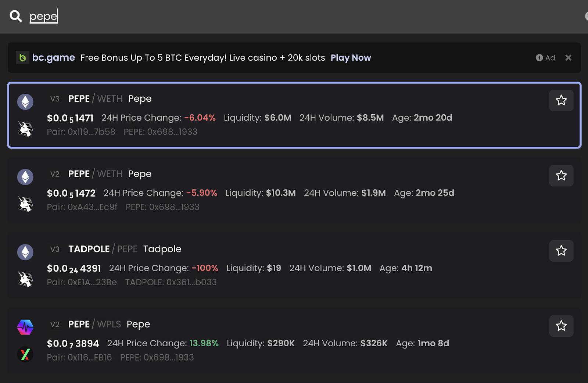Click the 13.98% price change value

click(x=204, y=343)
